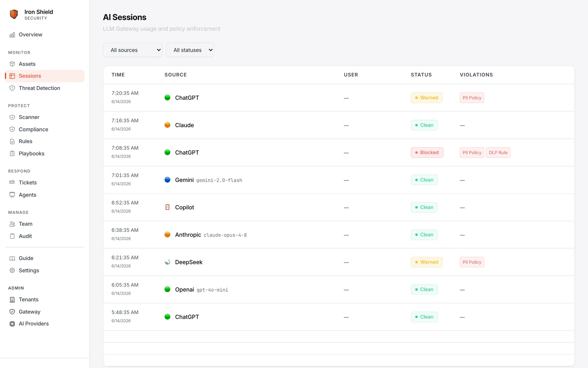Click the orange Anthropic source icon
Image resolution: width=588 pixels, height=368 pixels.
[167, 235]
